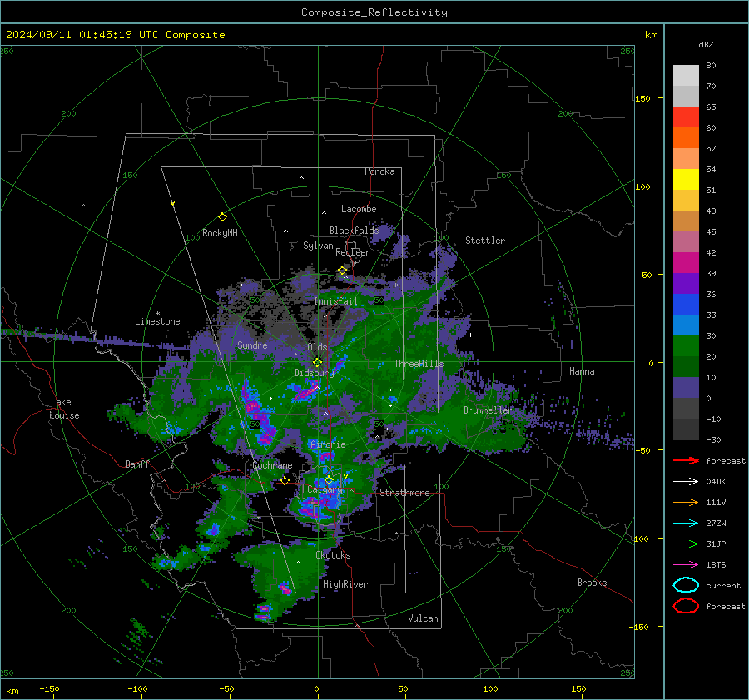Pick the light gray 70–80 dBZ swatch
Viewport: 749px width, 700px height.
tap(686, 76)
